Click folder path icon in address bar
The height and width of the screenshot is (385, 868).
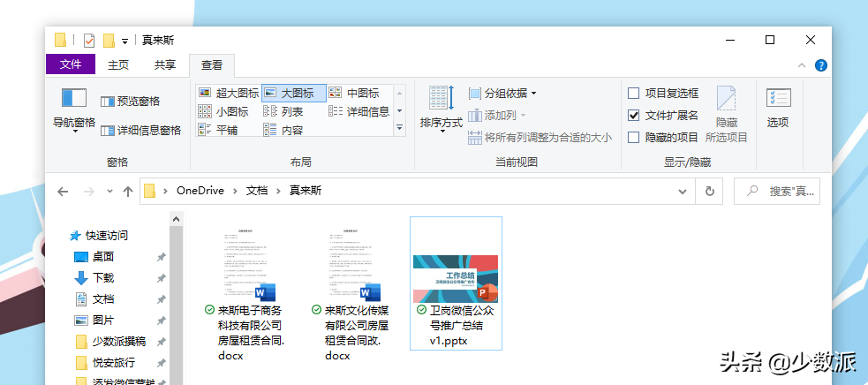(x=149, y=191)
